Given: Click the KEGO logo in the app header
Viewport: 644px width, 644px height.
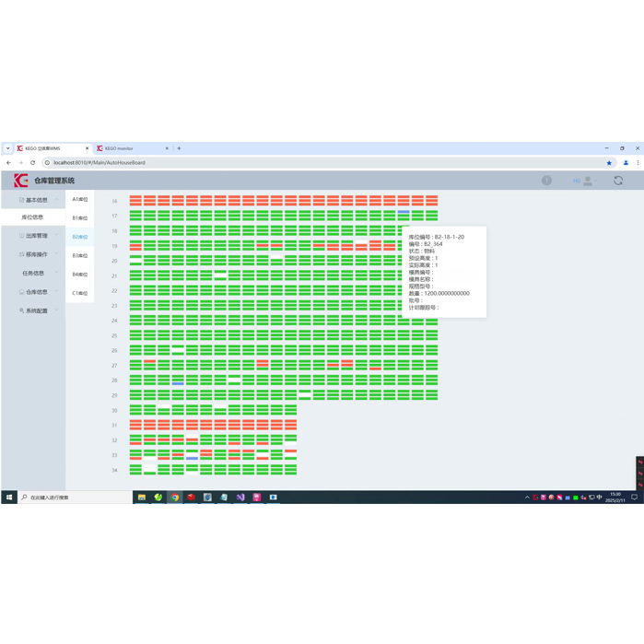Looking at the screenshot, I should [x=21, y=181].
